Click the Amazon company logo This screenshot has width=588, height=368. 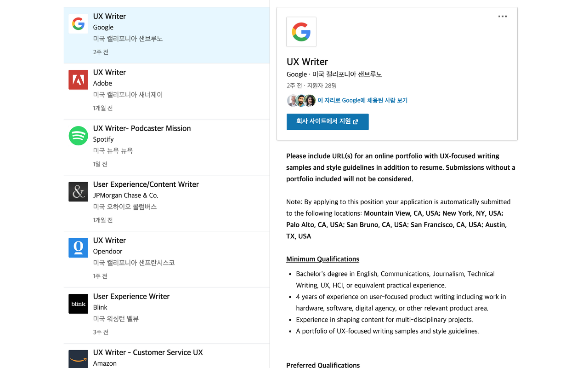click(78, 359)
